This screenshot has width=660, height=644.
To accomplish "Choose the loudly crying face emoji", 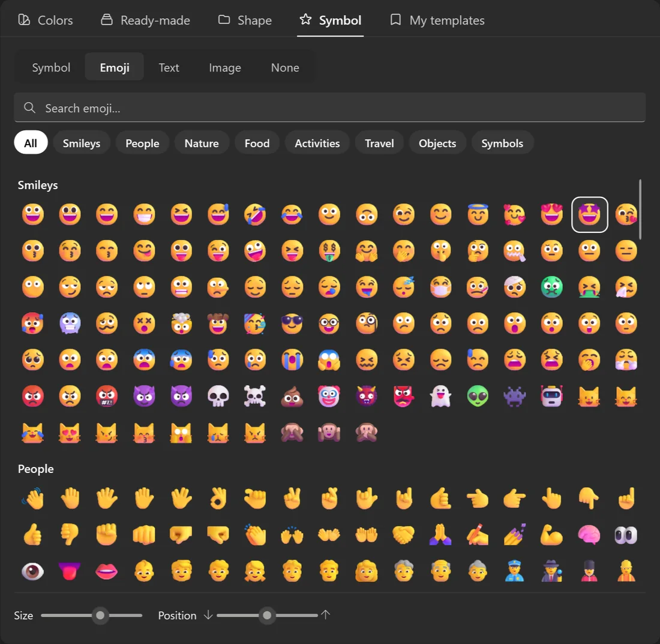I will (x=292, y=360).
